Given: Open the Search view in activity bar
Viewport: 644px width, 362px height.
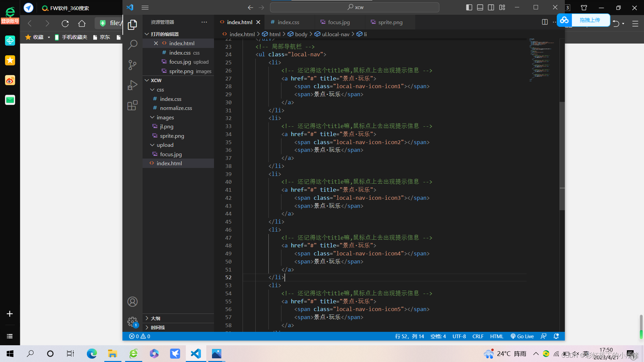Looking at the screenshot, I should coord(132,45).
